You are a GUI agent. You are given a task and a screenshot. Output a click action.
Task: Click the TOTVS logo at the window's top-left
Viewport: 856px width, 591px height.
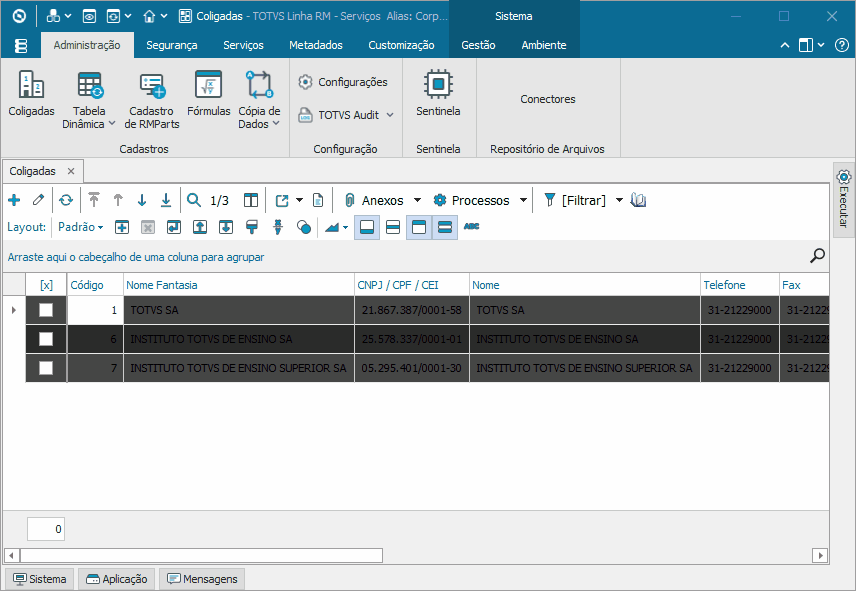click(x=19, y=16)
